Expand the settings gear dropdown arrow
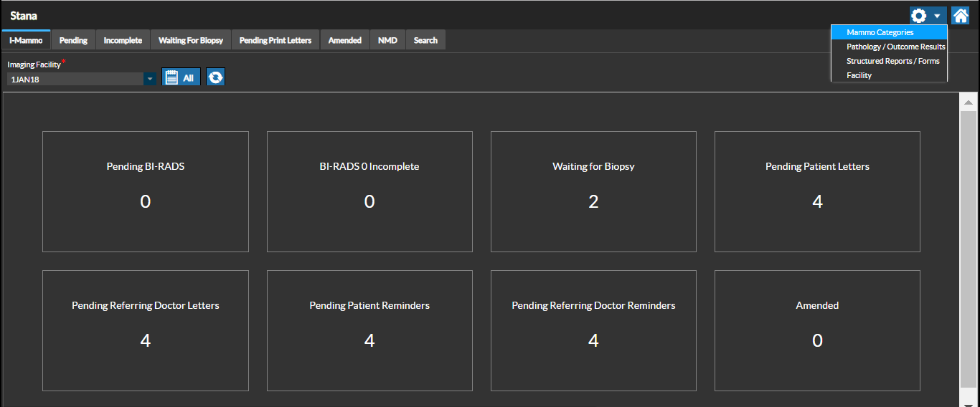Image resolution: width=980 pixels, height=407 pixels. pyautogui.click(x=937, y=16)
